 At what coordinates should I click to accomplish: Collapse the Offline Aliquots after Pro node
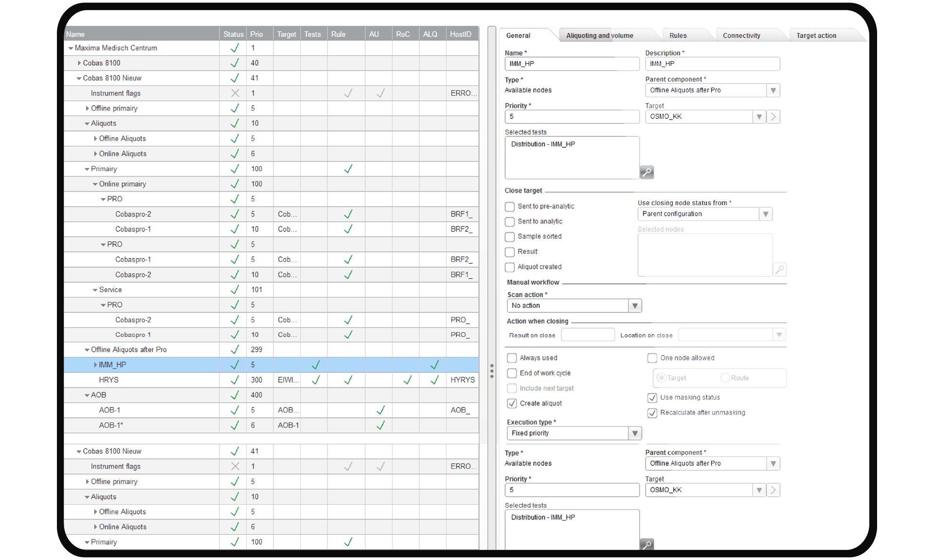(87, 350)
